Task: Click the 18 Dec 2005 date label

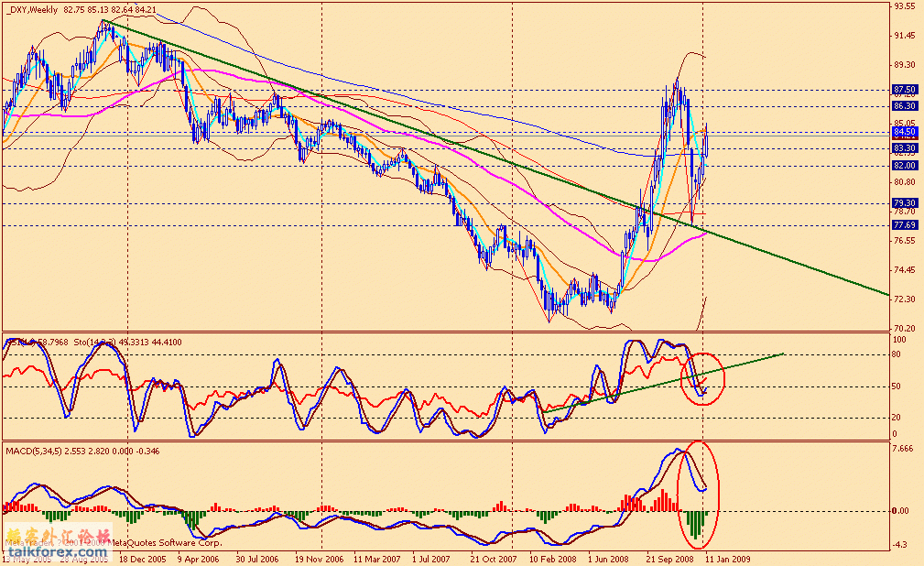Action: point(143,559)
